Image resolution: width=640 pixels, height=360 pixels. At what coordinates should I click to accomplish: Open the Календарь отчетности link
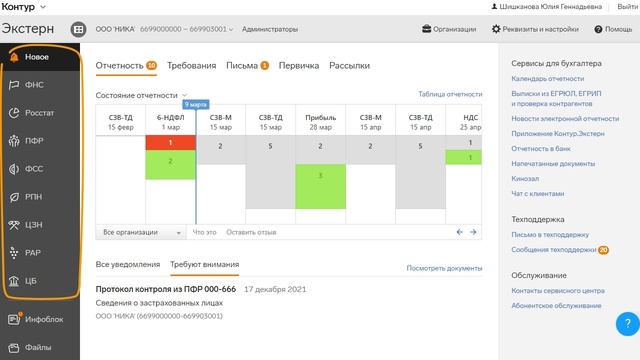click(x=548, y=78)
